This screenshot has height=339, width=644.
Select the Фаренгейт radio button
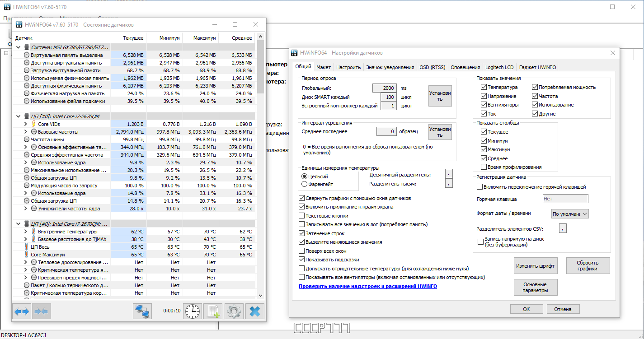pyautogui.click(x=304, y=184)
